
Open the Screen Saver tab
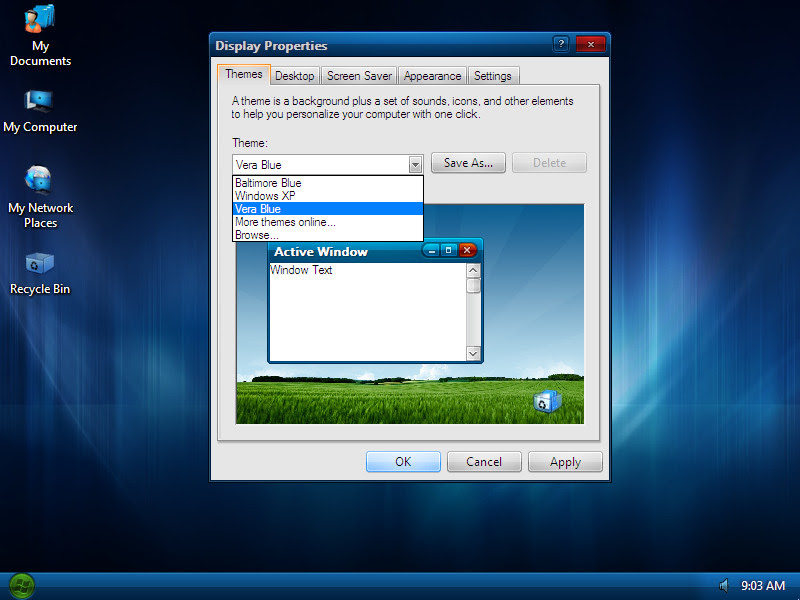(359, 76)
